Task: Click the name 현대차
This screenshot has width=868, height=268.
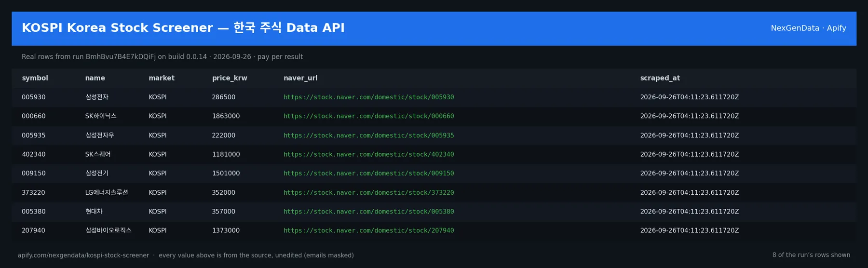Action: coord(94,211)
